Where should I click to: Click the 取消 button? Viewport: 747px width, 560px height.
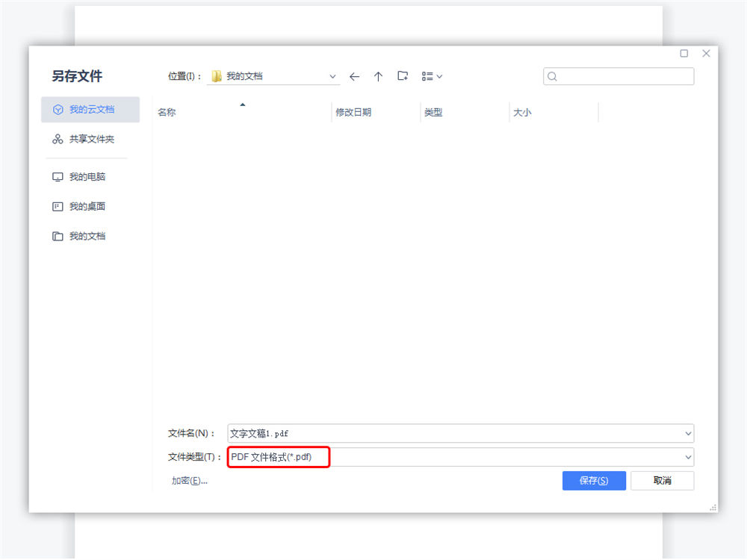tap(662, 481)
